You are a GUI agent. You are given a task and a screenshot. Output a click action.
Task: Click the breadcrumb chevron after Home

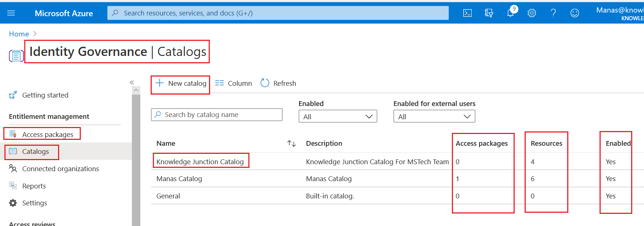click(35, 33)
